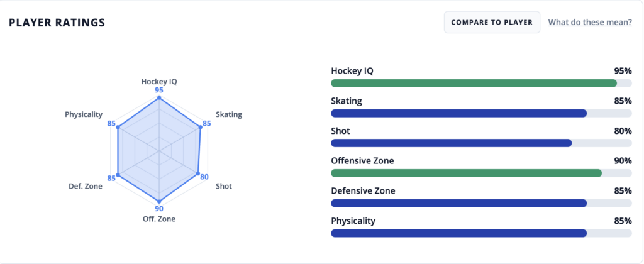Select the Shot 80 radar chart point
Image resolution: width=644 pixels, height=264 pixels.
click(198, 173)
